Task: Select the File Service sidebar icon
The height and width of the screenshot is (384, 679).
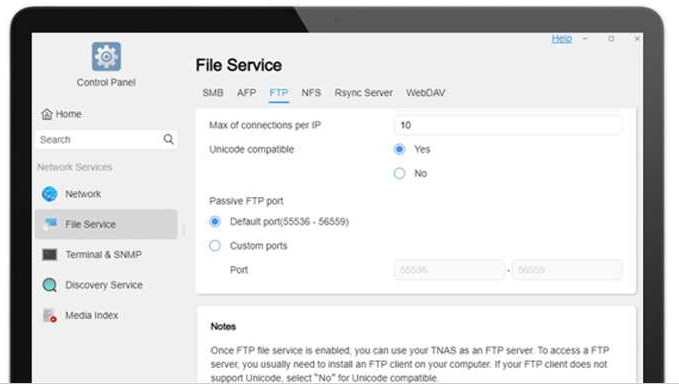Action: [x=50, y=224]
